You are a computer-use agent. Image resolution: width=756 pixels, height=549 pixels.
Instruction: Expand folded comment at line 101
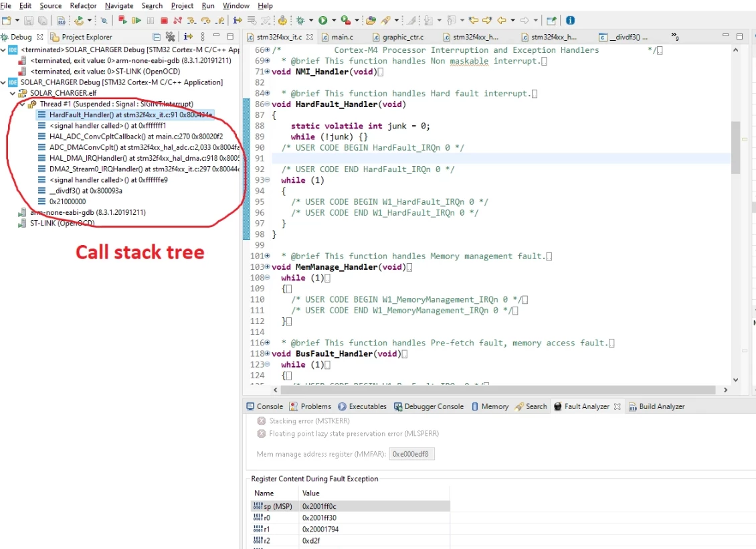(267, 256)
